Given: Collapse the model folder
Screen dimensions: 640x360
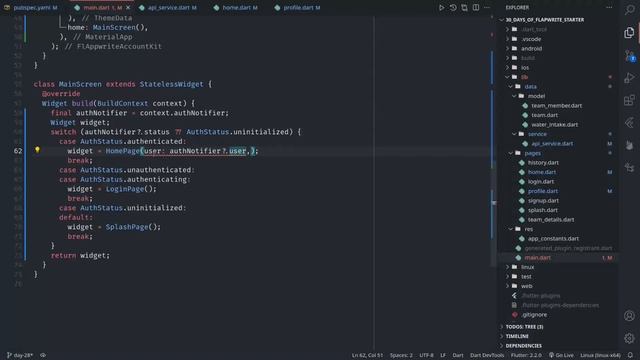Looking at the screenshot, I should (x=536, y=96).
